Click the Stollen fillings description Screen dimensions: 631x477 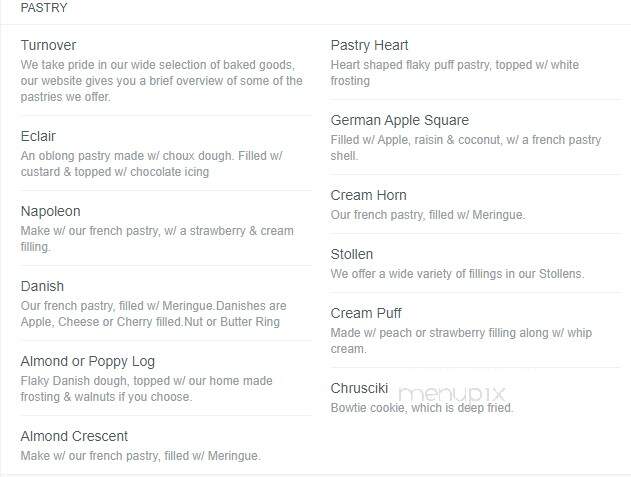[x=457, y=274]
